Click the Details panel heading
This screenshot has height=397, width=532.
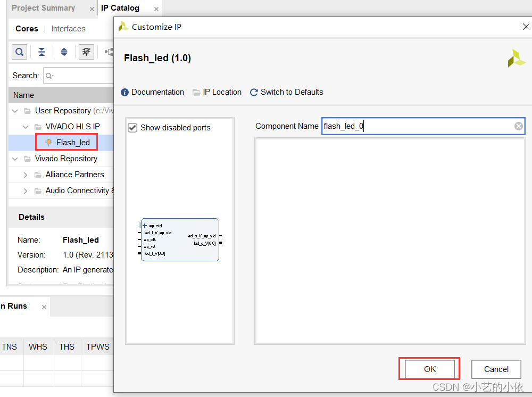[x=31, y=217]
